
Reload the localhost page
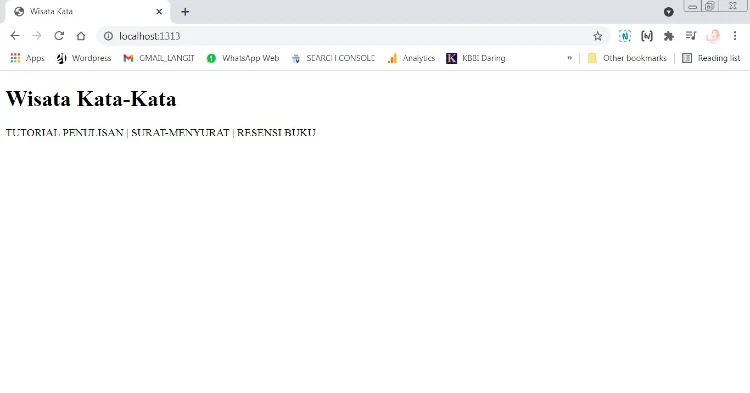pyautogui.click(x=59, y=36)
